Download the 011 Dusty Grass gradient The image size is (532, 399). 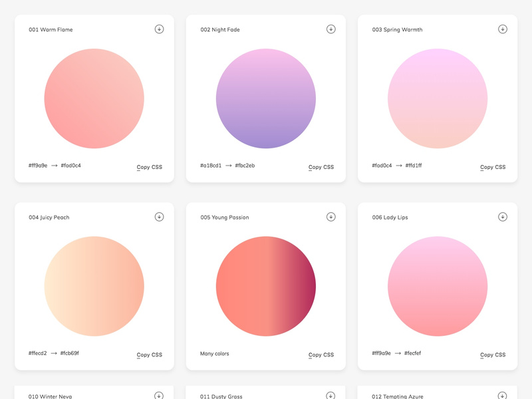(x=331, y=395)
